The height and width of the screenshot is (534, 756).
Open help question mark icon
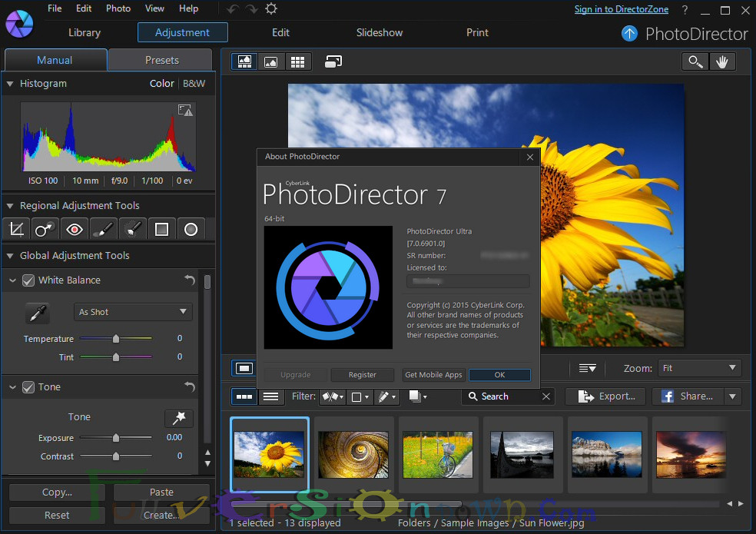(685, 10)
